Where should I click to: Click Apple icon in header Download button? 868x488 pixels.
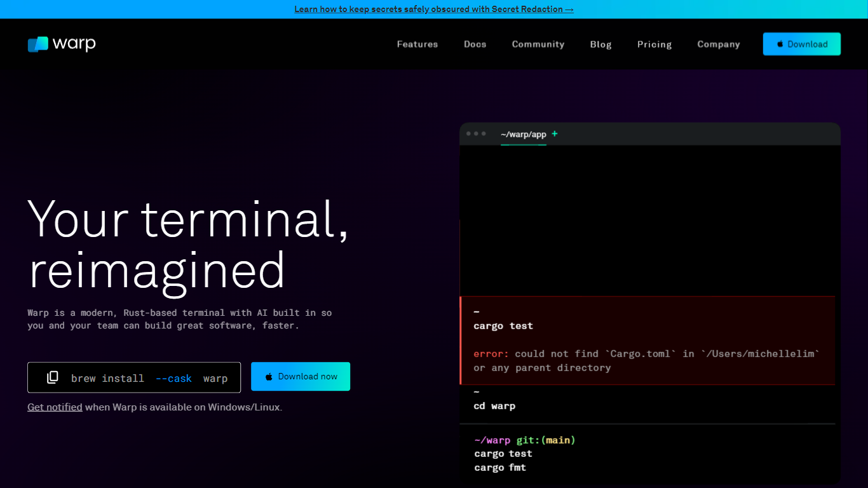tap(780, 44)
